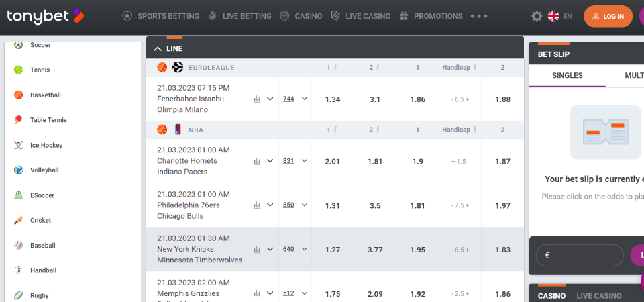
Task: Expand markets dropdown next to 850
Action: pyautogui.click(x=305, y=205)
